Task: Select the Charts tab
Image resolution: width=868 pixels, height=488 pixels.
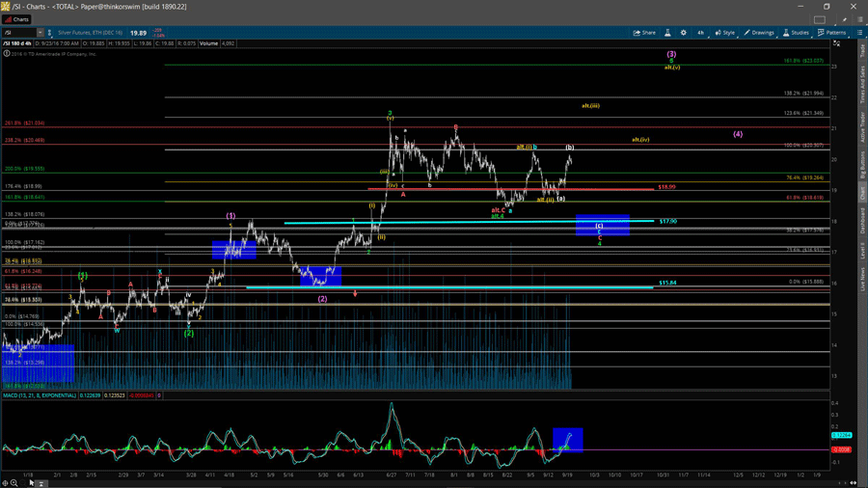Action: click(x=17, y=19)
